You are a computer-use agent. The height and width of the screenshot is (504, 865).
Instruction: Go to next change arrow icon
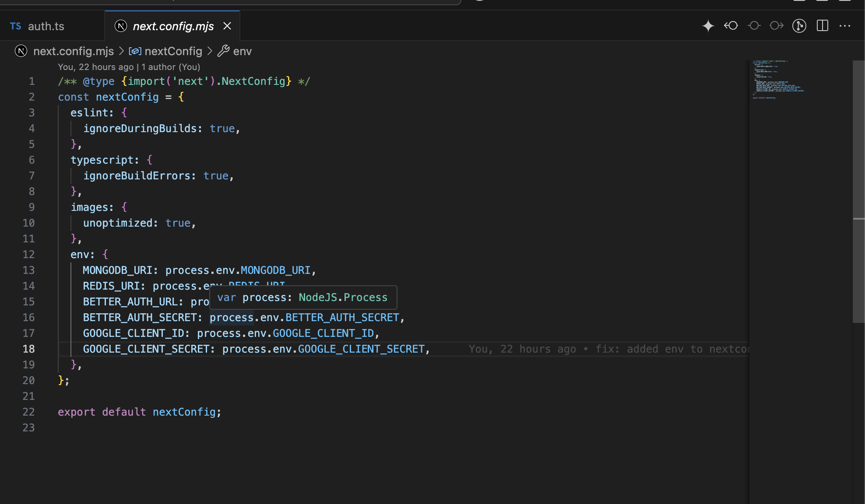click(x=777, y=26)
